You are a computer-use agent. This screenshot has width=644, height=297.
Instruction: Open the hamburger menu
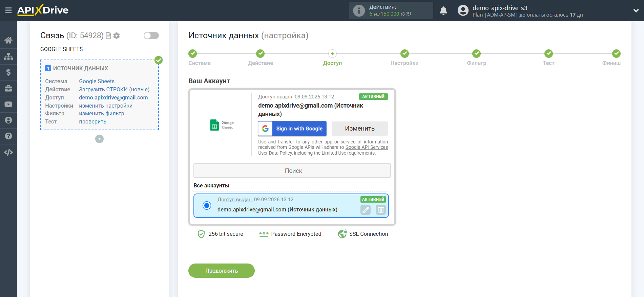(x=8, y=10)
